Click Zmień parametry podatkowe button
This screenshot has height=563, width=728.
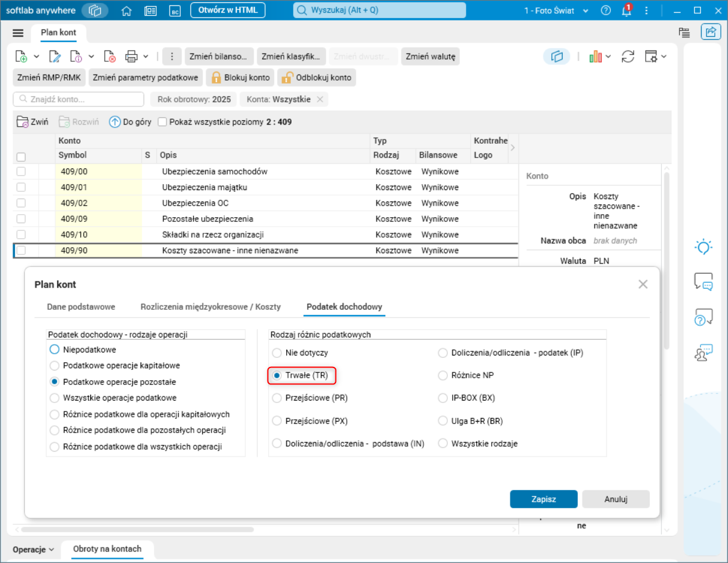(x=145, y=78)
